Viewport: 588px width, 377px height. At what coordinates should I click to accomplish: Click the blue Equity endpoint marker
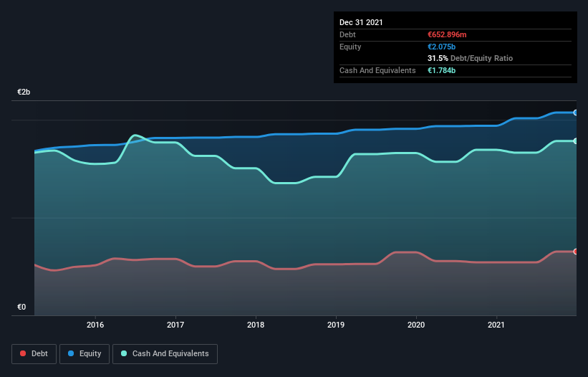point(576,113)
